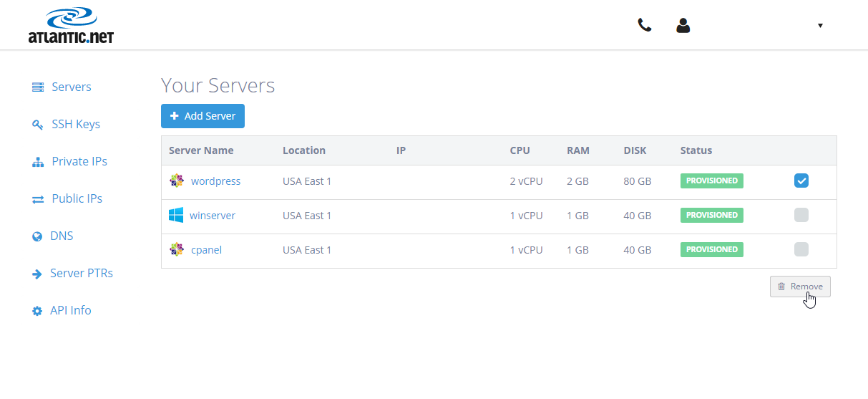Viewport: 868px width, 399px height.
Task: Click the CPU column header
Action: pyautogui.click(x=520, y=150)
